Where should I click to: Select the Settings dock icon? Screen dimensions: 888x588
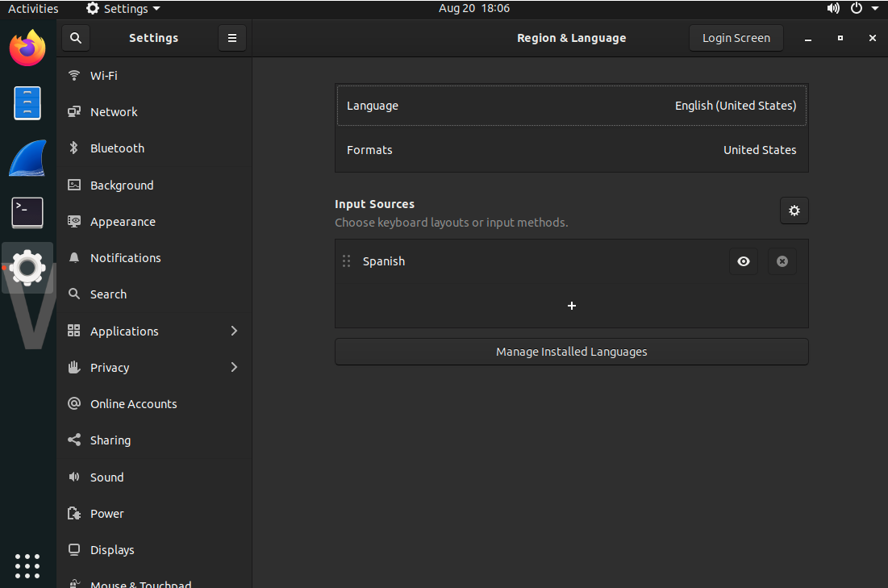coord(27,267)
